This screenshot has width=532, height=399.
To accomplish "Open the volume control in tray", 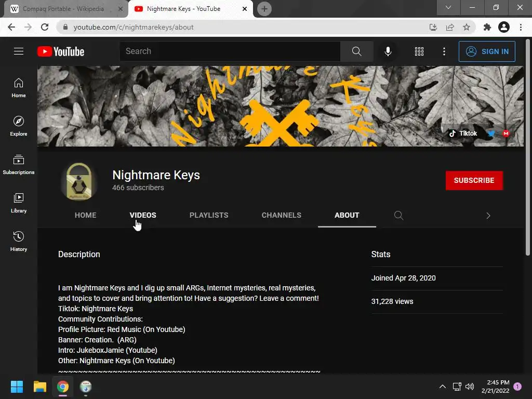I will click(x=470, y=387).
